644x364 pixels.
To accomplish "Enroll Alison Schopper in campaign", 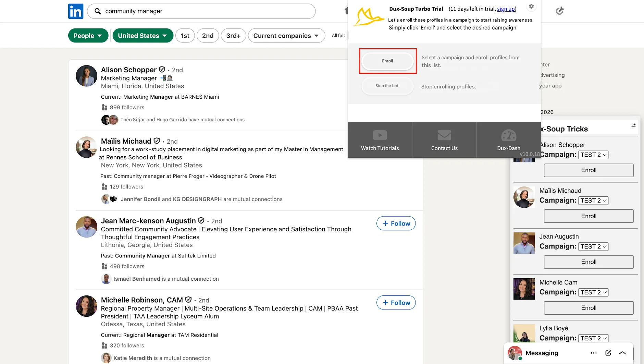I will (589, 170).
